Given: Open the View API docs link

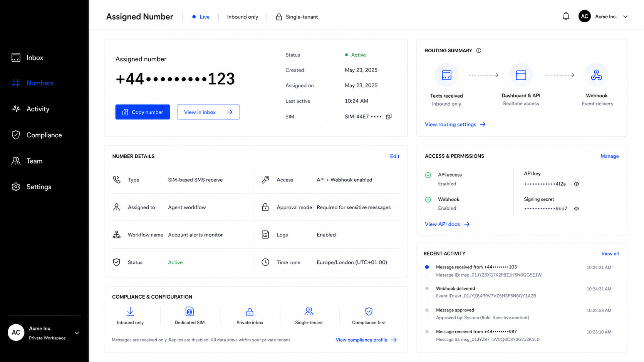Looking at the screenshot, I should (x=447, y=224).
